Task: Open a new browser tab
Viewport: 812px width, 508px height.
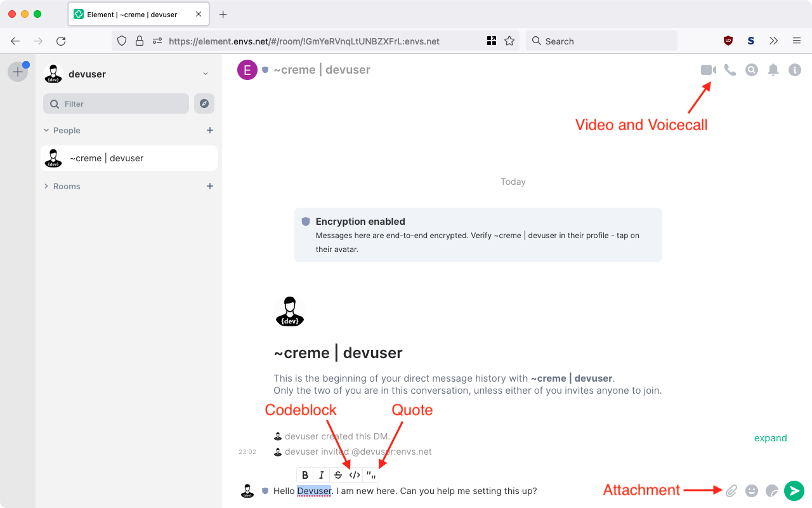Action: click(223, 14)
